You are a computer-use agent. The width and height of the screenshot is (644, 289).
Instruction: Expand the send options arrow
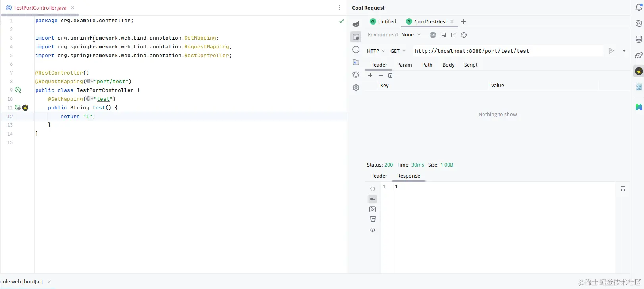[624, 51]
